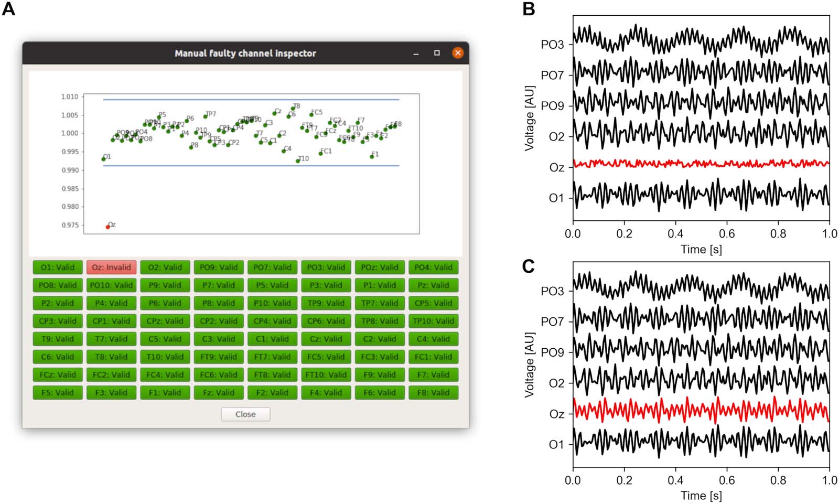Click the C6: Valid button
This screenshot has width=839, height=504.
[58, 357]
